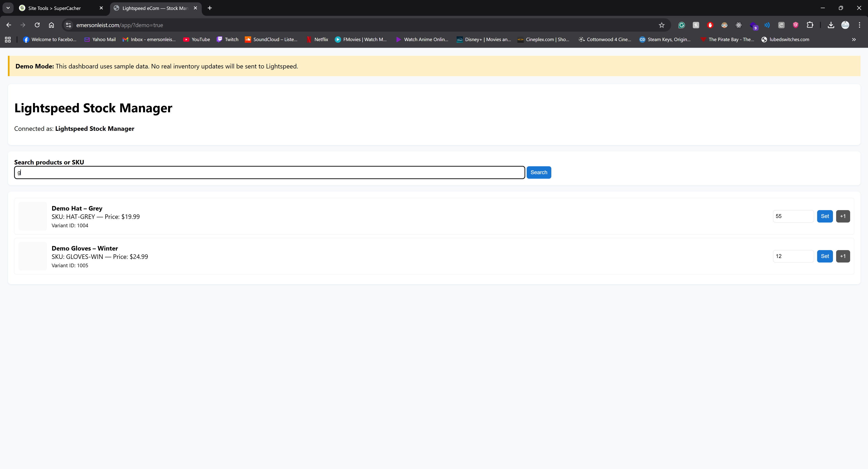The image size is (868, 469).
Task: Open the tab search dropdown arrow
Action: coord(8,8)
